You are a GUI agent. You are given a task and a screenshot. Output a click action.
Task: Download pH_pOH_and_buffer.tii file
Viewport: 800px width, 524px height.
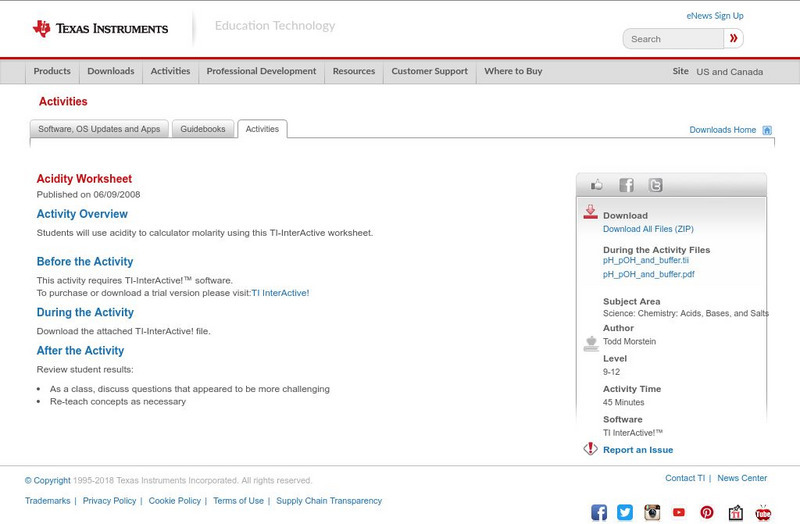[645, 260]
